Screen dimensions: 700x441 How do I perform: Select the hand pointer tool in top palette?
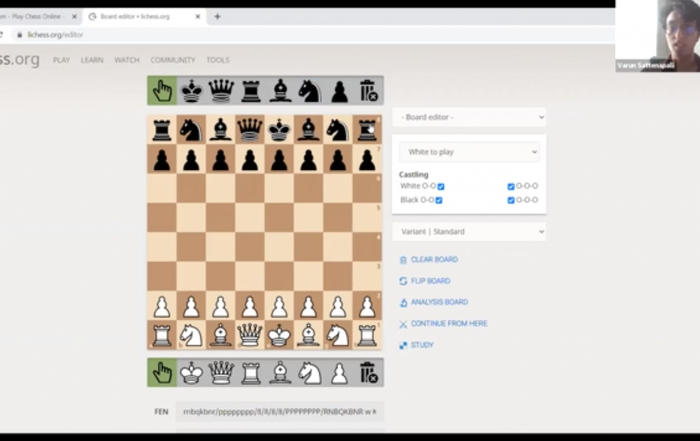[x=162, y=91]
